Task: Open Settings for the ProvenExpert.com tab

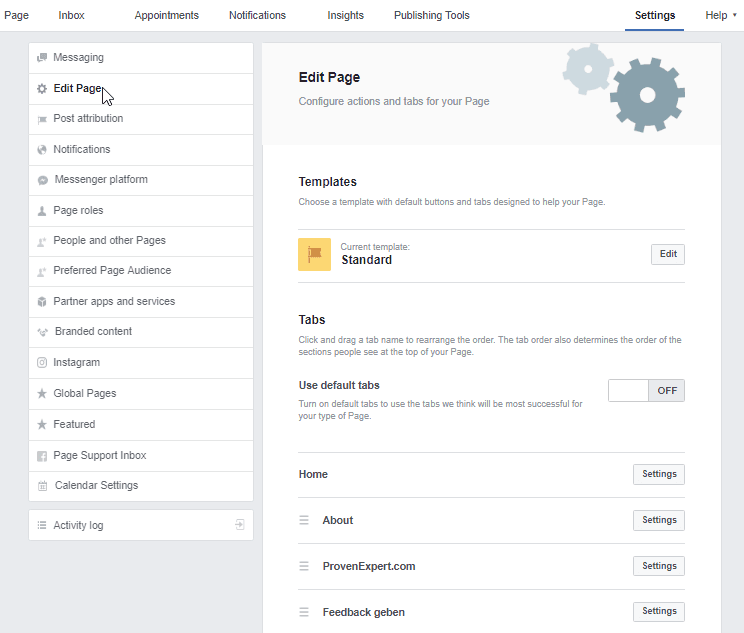Action: click(659, 566)
